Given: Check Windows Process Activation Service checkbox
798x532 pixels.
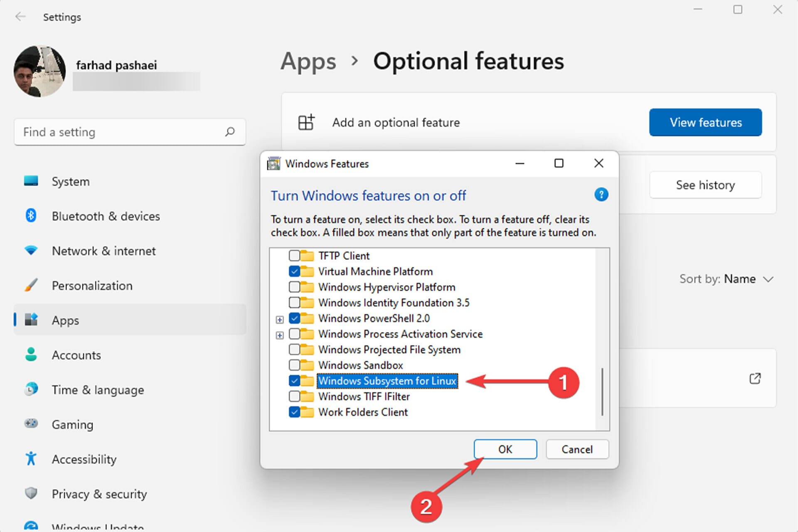Looking at the screenshot, I should pyautogui.click(x=294, y=334).
